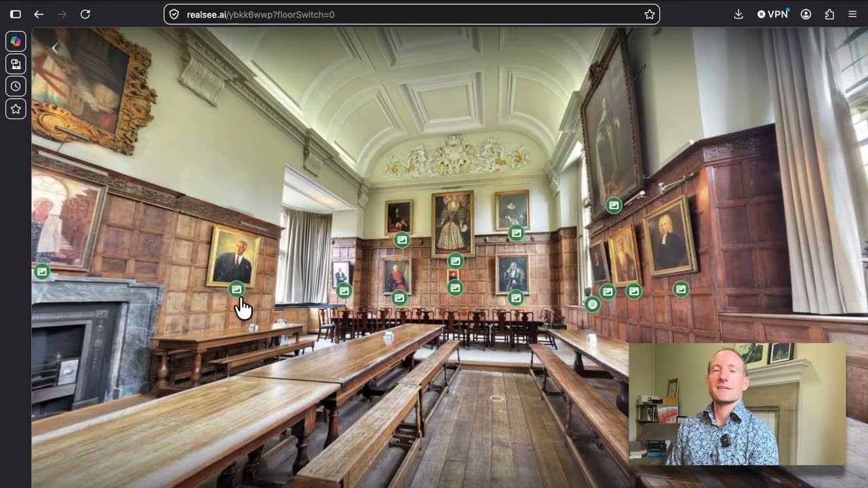Open image hotspot under portrait beside left curtain
868x488 pixels.
[344, 291]
